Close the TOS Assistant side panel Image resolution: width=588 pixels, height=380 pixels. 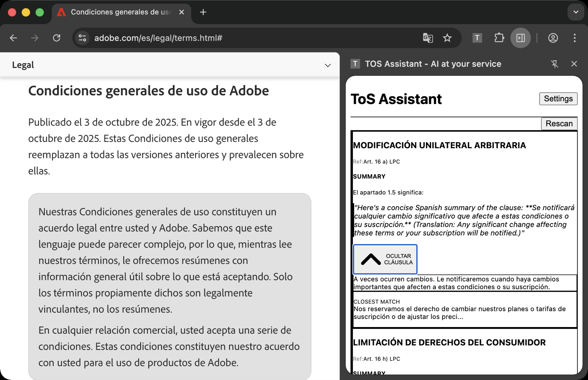click(x=574, y=64)
